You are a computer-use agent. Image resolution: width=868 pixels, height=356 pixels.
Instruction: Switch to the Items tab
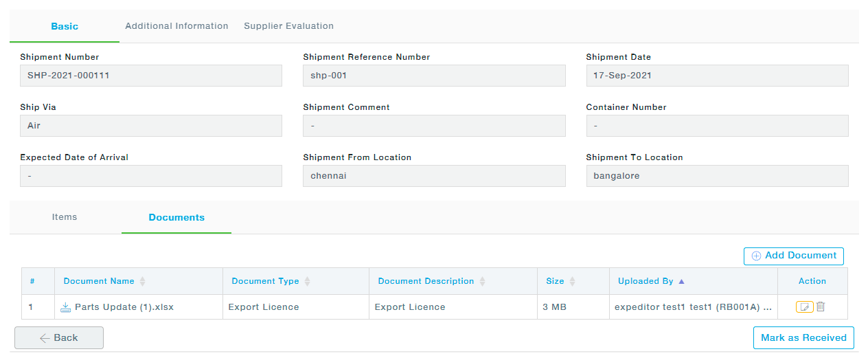pyautogui.click(x=65, y=217)
